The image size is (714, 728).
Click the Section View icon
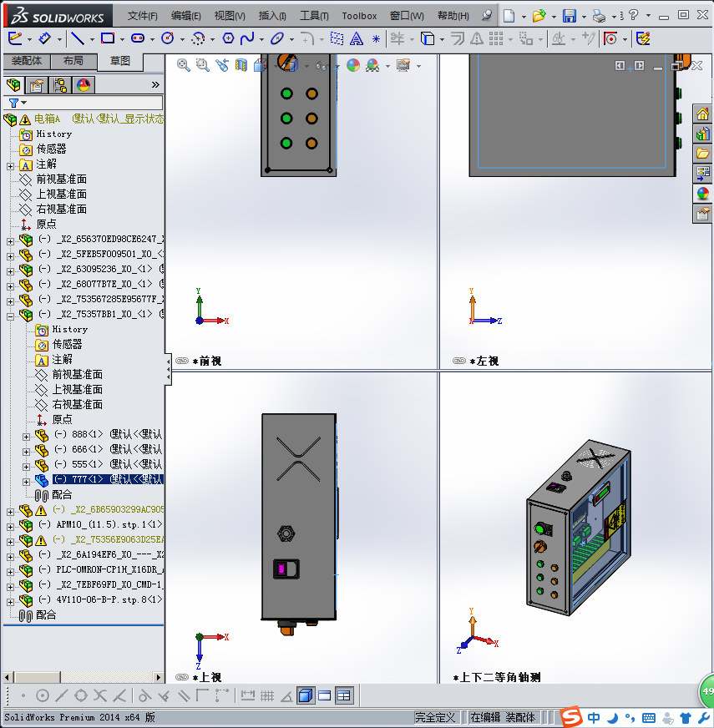tap(241, 65)
